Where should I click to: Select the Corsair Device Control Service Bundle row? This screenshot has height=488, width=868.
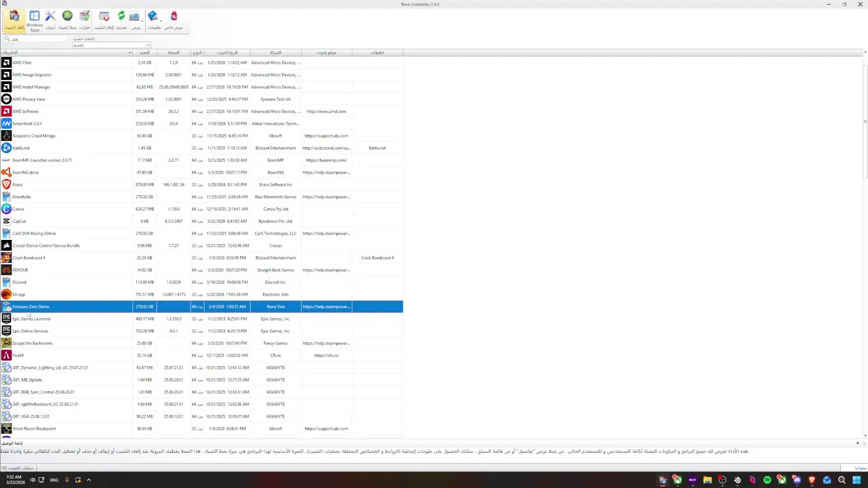(201, 245)
